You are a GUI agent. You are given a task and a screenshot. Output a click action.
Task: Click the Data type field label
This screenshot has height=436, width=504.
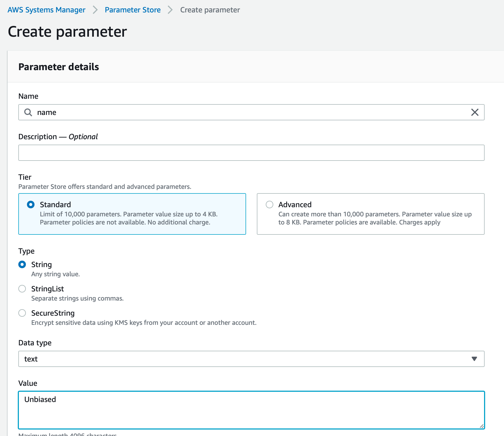coord(35,343)
